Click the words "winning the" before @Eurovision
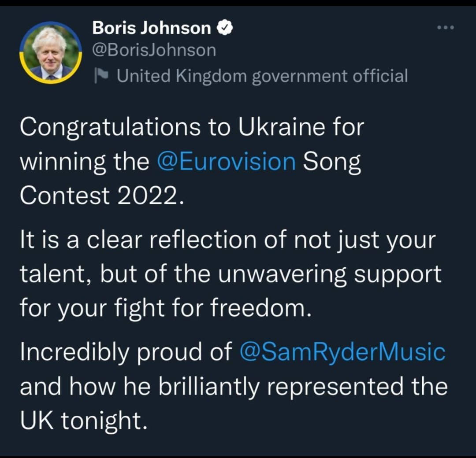Screen dimensions: 476x458 (x=85, y=162)
